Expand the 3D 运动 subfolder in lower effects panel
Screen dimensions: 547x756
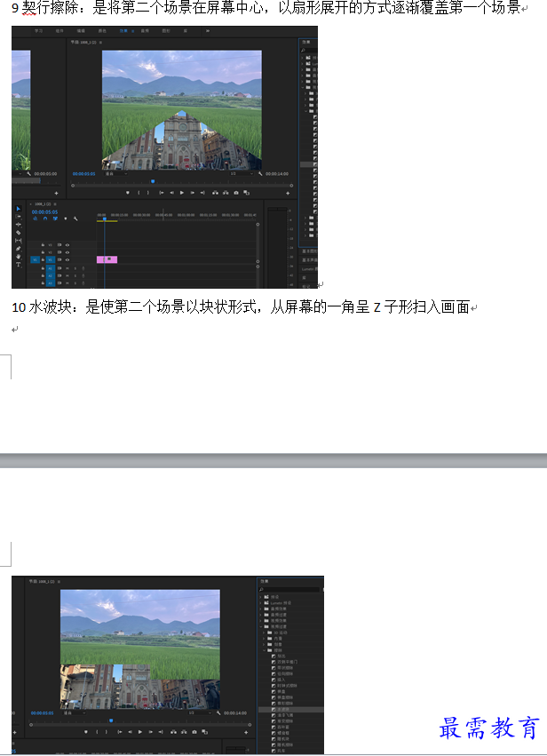(x=264, y=633)
